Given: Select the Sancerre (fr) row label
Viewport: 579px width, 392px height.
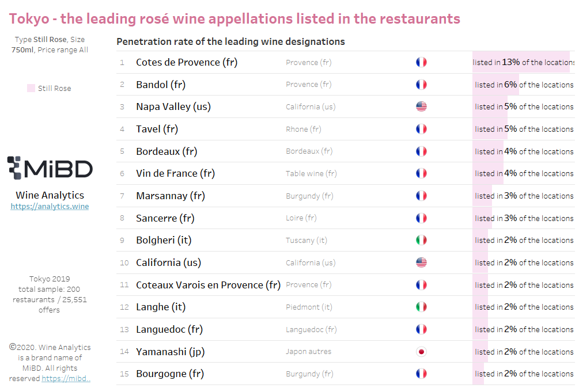Looking at the screenshot, I should (x=165, y=218).
